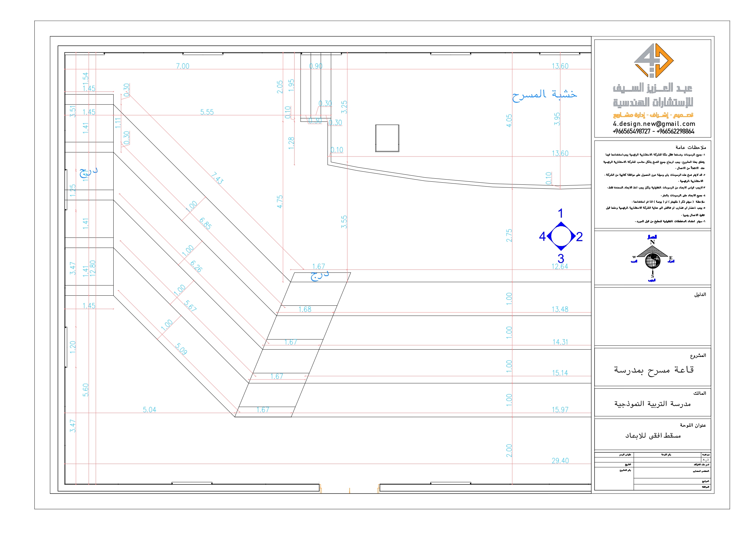Select the vertical 3.51 dimension

pos(73,111)
